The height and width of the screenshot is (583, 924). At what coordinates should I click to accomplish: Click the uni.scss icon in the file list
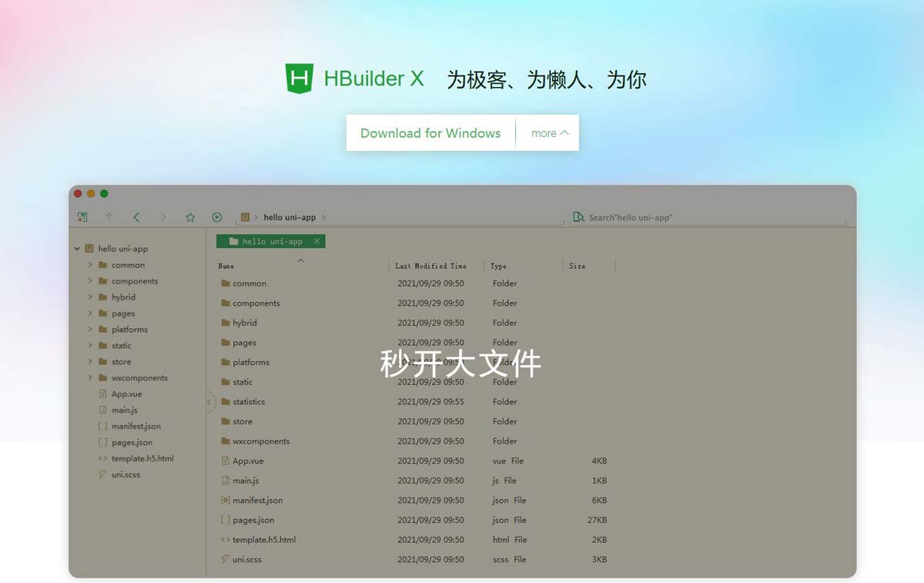[x=226, y=559]
